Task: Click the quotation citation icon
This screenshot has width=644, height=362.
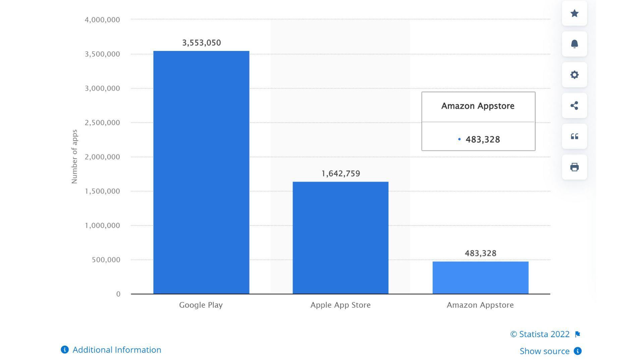Action: [574, 136]
